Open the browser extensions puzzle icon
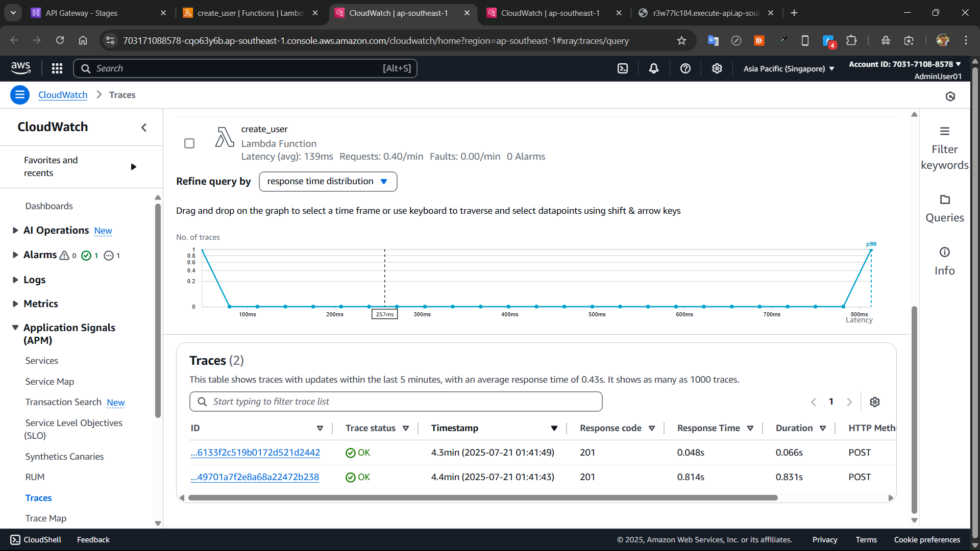 [x=851, y=41]
